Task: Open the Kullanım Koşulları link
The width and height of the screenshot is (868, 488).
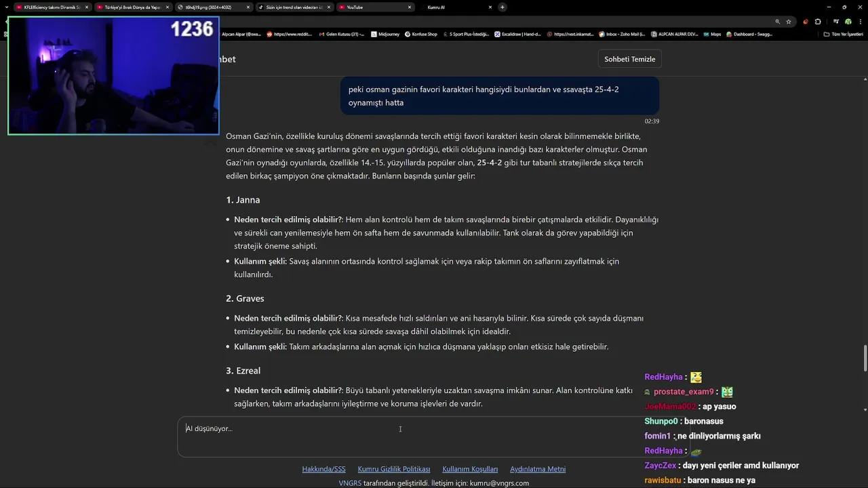Action: point(470,469)
